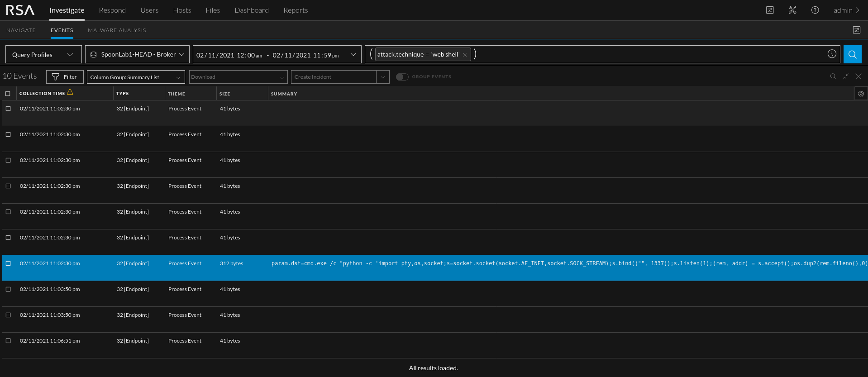Open the time range dropdown chevron
Screen dimensions: 868x377
(x=353, y=54)
